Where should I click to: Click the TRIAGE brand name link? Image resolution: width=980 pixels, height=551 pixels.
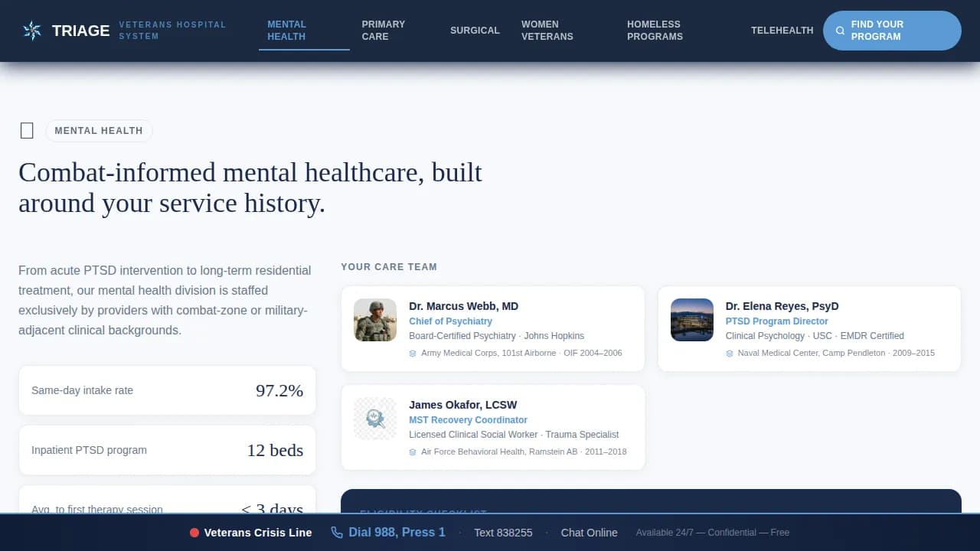[81, 31]
